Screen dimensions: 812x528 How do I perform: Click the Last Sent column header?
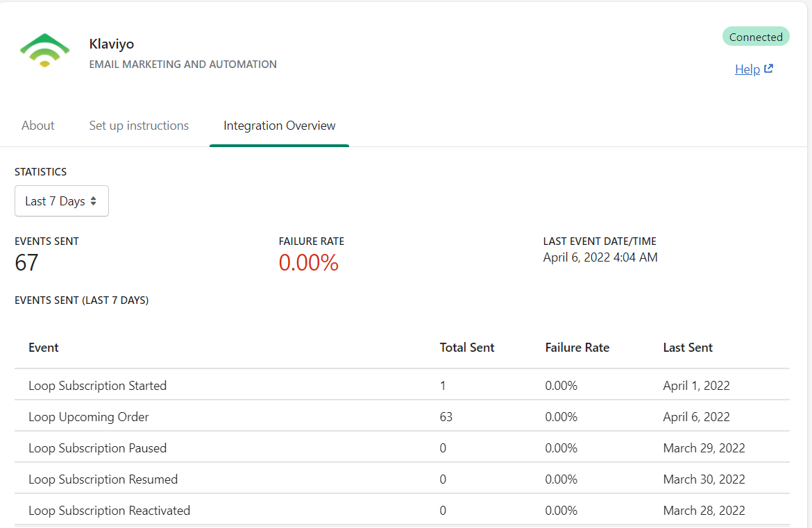pyautogui.click(x=688, y=348)
